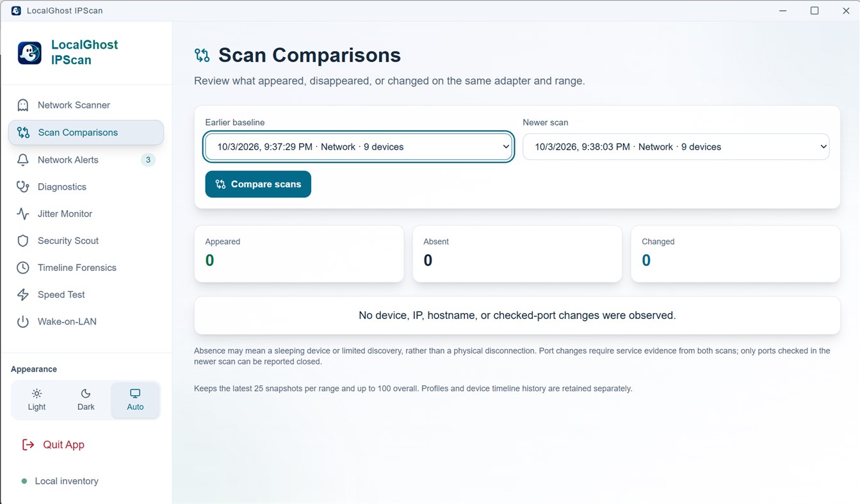Click the 'Keeps the latest 25 snapshots' note
The image size is (860, 504).
[x=413, y=389]
